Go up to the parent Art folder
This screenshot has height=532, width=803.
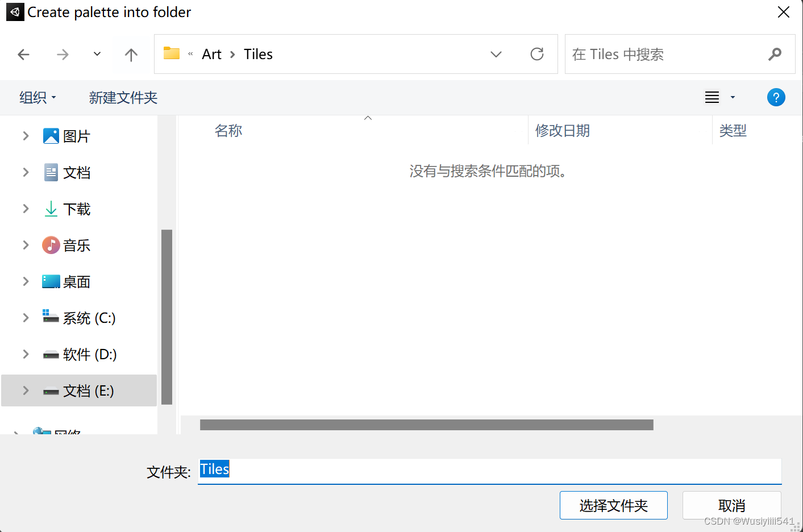[131, 54]
